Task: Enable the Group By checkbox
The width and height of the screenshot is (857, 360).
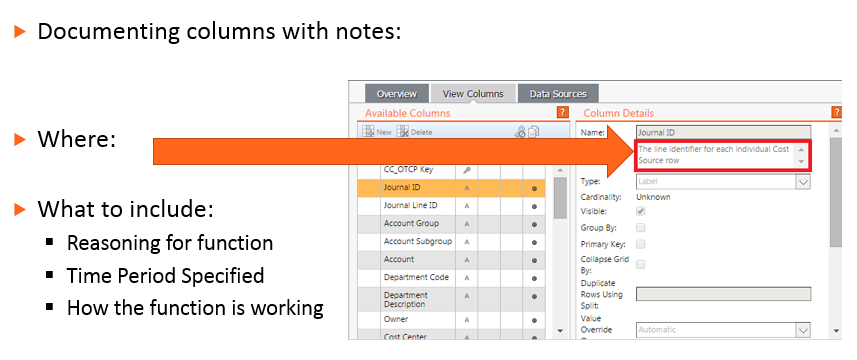Action: click(641, 227)
